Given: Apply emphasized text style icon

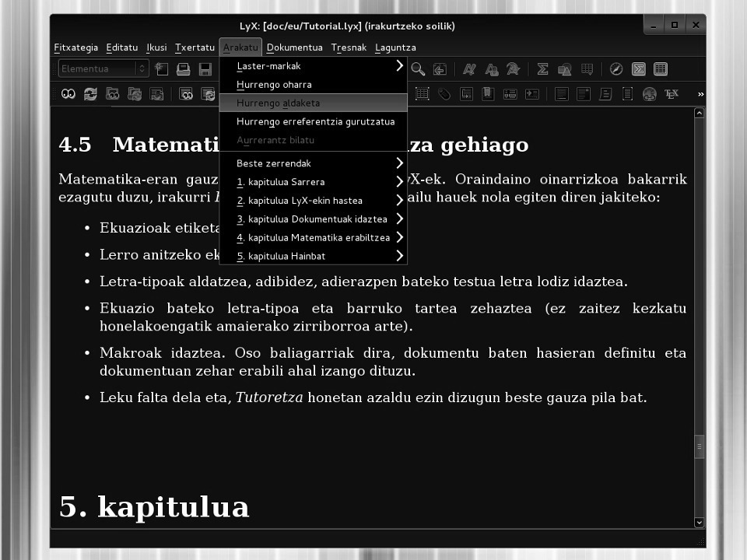Looking at the screenshot, I should click(x=469, y=69).
